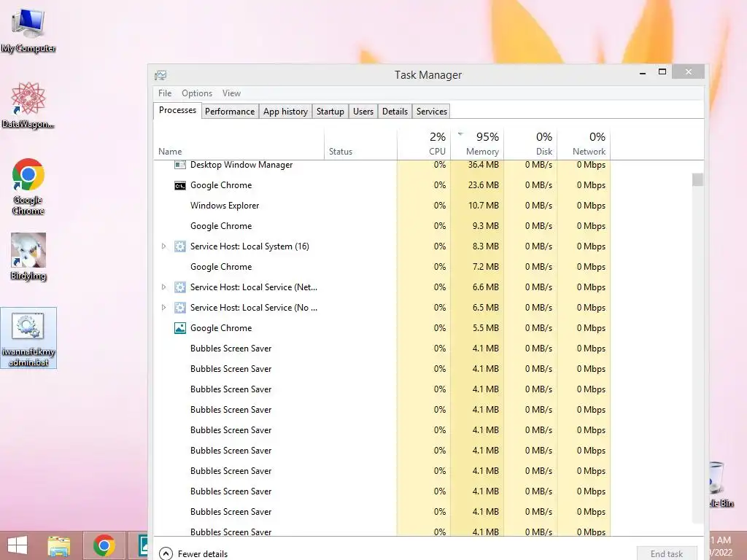Open the Windows Start button
Screen dimensions: 747x560
tap(18, 545)
